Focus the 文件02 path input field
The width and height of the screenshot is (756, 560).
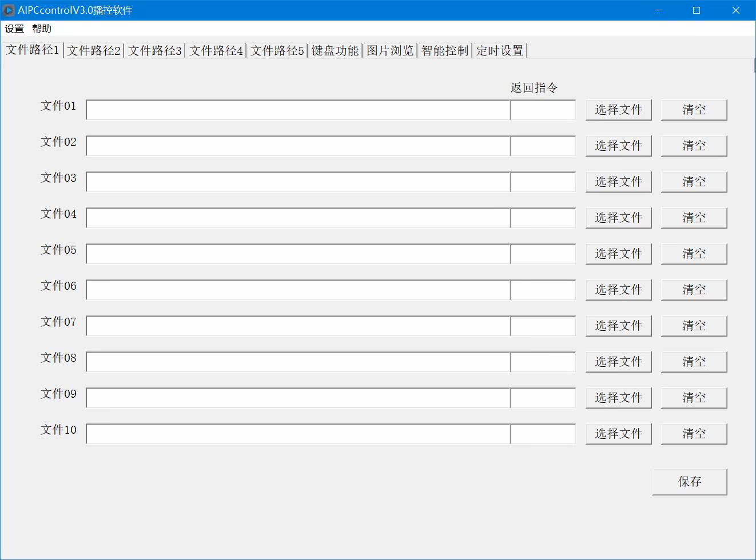(298, 146)
